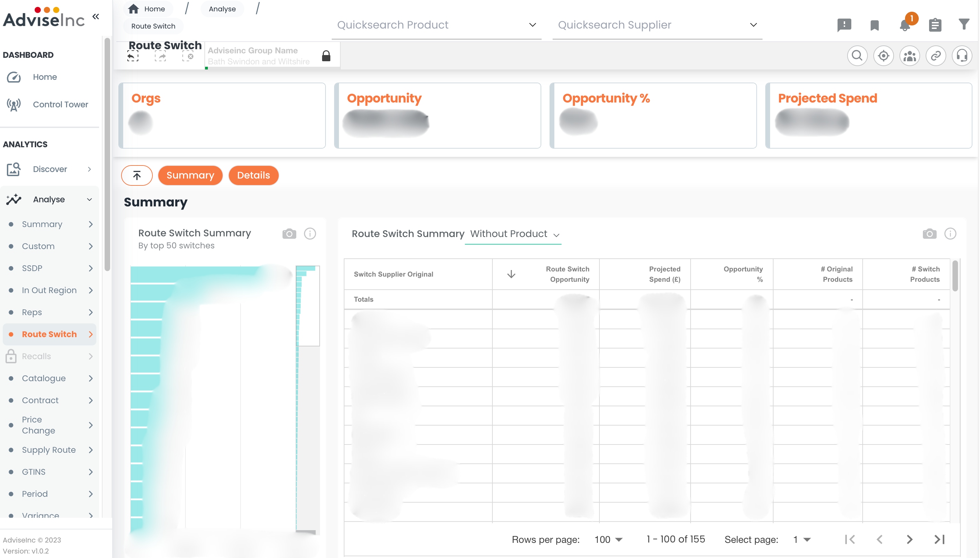Click the Switch Supplier Original column header

pyautogui.click(x=418, y=275)
